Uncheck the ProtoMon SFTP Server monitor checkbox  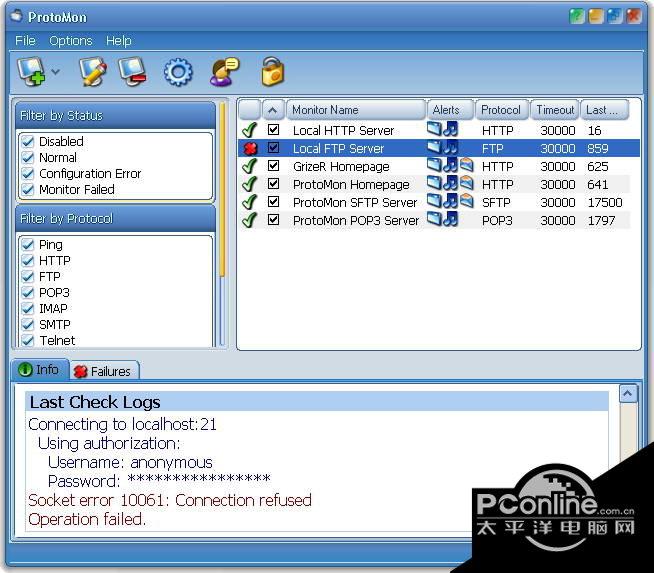tap(273, 202)
